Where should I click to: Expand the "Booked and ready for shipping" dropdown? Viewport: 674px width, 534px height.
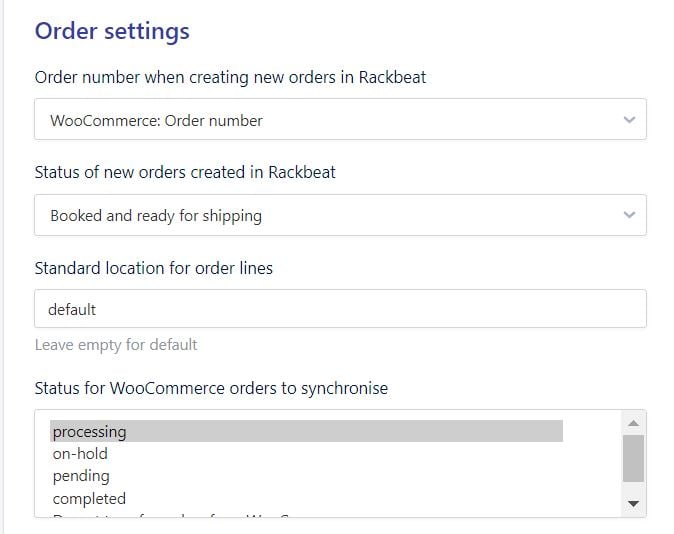tap(339, 215)
